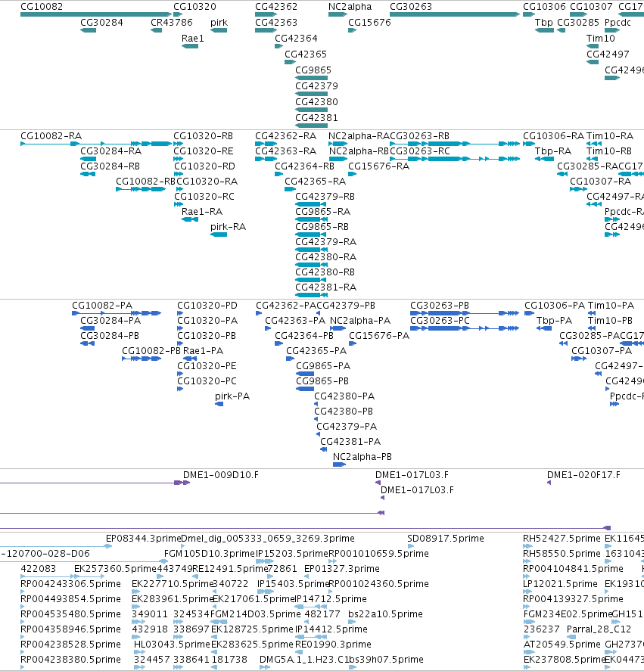Select the NC2alpha-RB transcript label
This screenshot has width=644, height=671.
coord(359,151)
